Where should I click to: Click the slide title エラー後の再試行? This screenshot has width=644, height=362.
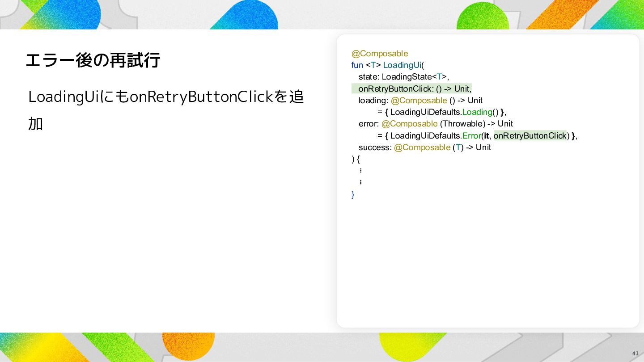click(x=93, y=60)
